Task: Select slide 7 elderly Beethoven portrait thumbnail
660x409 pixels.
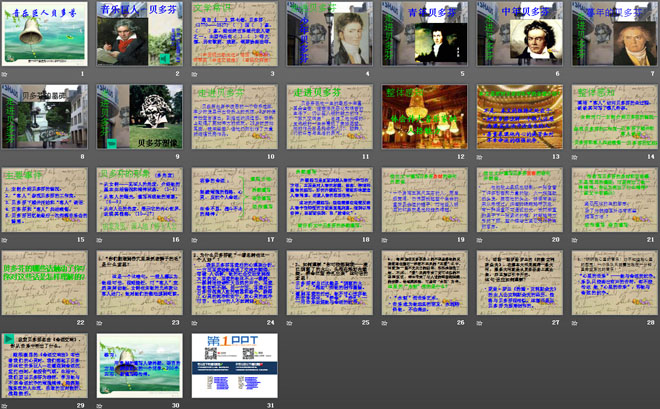Action: (x=615, y=34)
